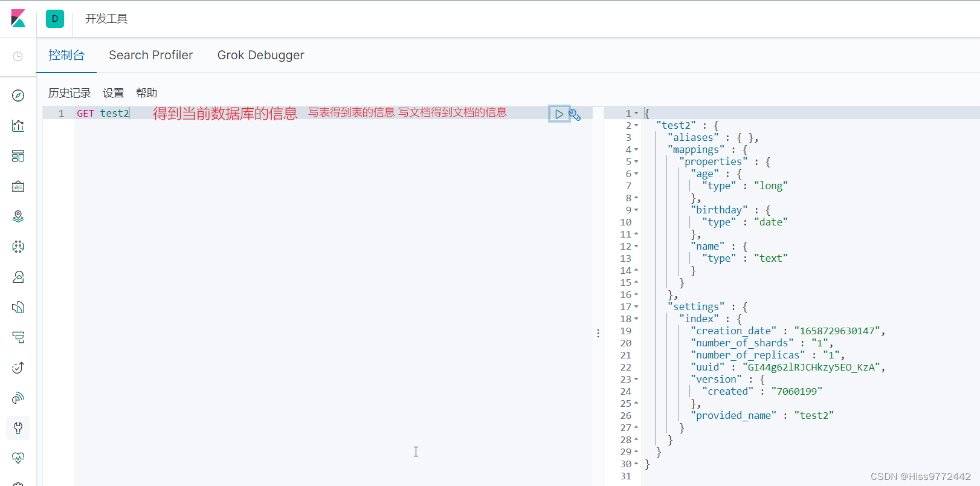The width and height of the screenshot is (980, 486).
Task: Switch to 控制台 tab
Action: (x=66, y=55)
